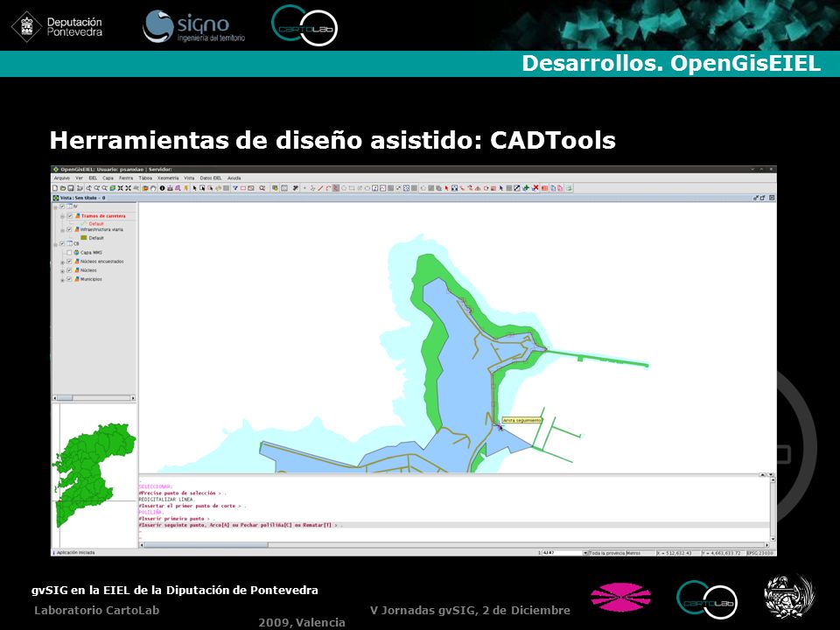Click the red paste document icon
The width and height of the screenshot is (840, 630).
pos(560,188)
